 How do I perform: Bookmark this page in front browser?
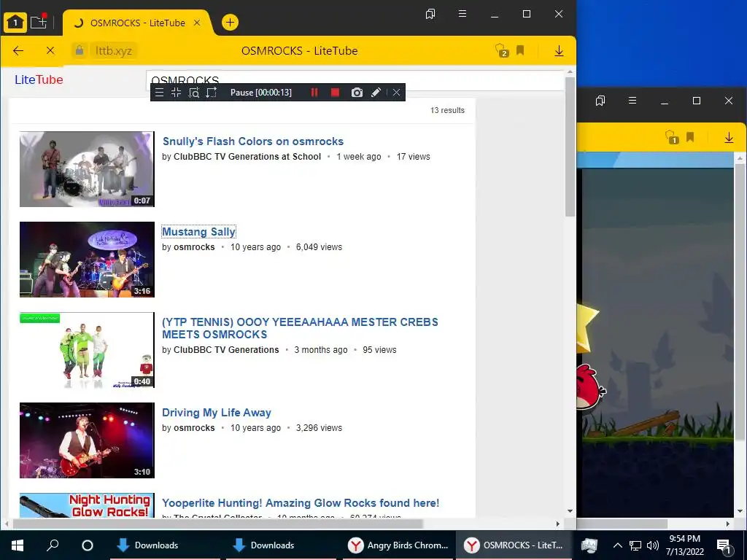(520, 50)
